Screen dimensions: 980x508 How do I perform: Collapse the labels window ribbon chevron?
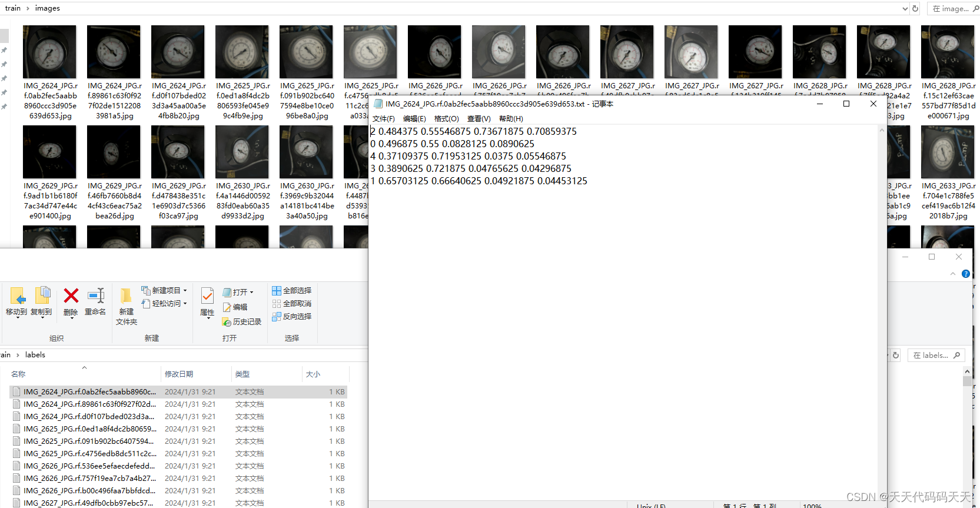point(953,274)
